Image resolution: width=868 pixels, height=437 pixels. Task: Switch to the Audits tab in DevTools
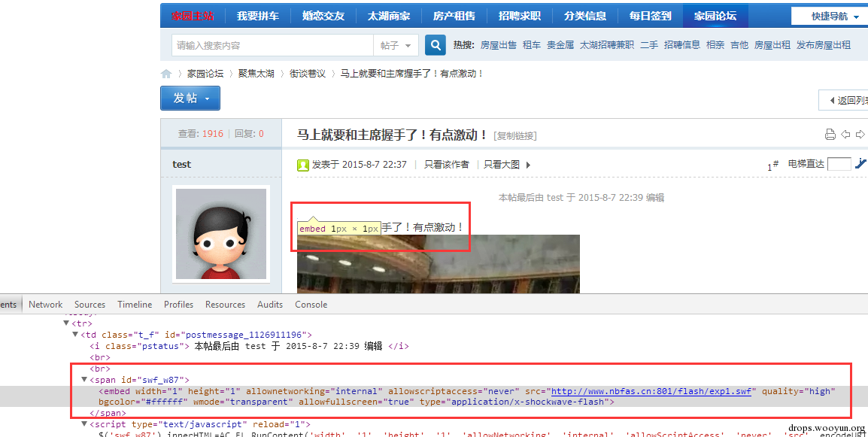(269, 305)
